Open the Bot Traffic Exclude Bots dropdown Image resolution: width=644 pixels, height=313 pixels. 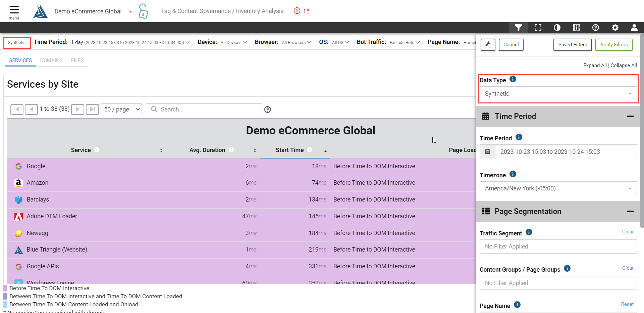tap(405, 42)
